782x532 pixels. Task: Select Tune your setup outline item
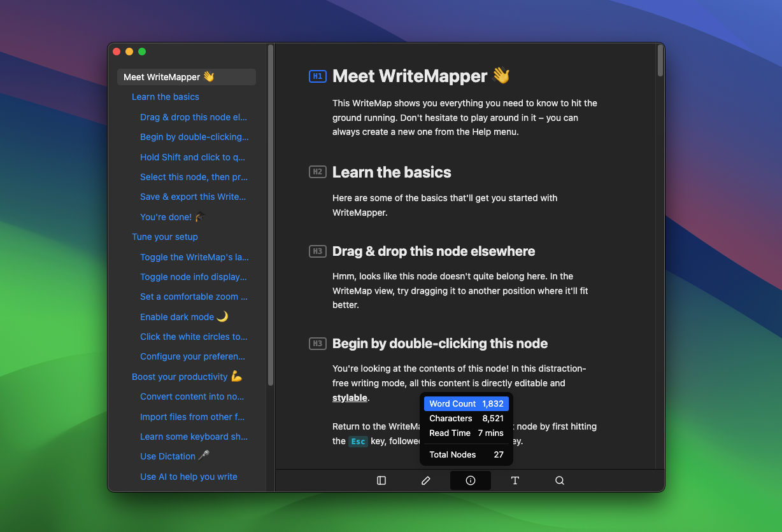[x=165, y=237]
